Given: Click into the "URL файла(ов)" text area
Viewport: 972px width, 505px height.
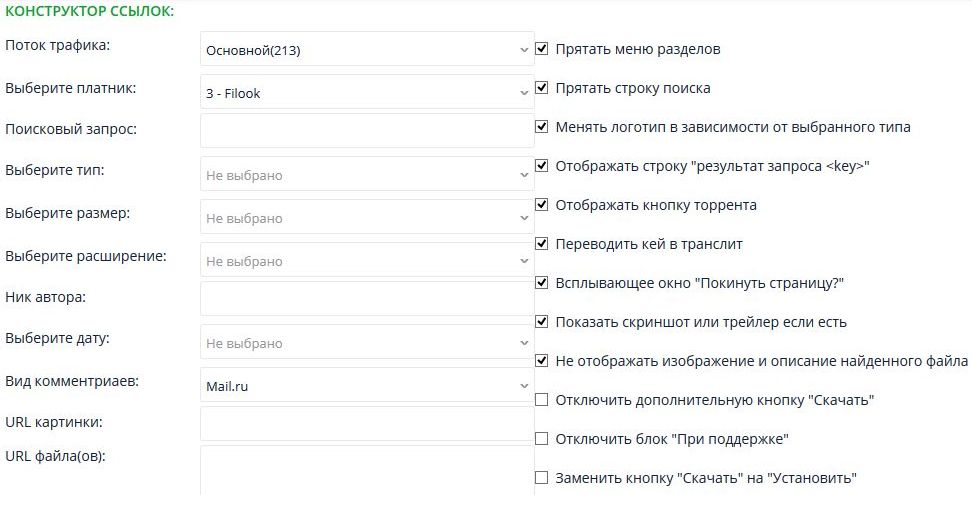Looking at the screenshot, I should click(x=367, y=470).
